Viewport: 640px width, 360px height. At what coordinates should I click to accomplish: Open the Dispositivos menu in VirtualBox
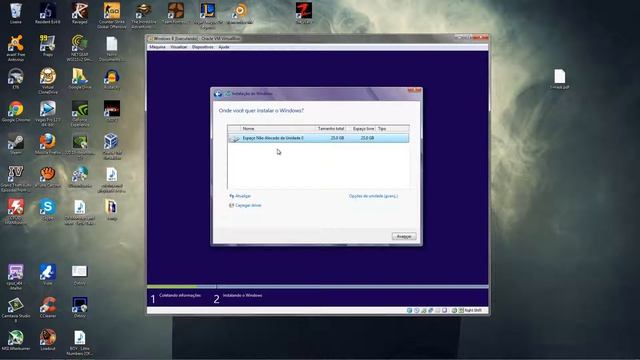click(x=202, y=47)
